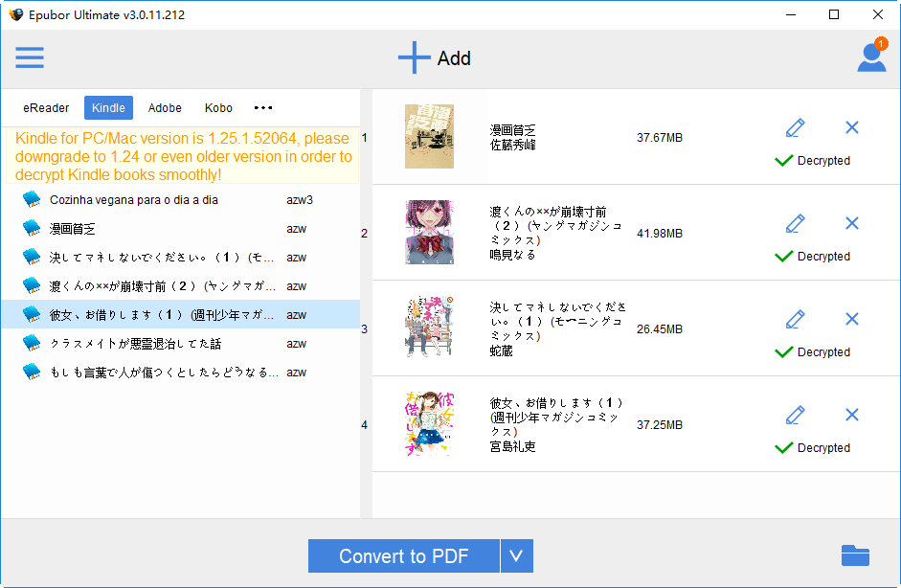Screen dimensions: 901x588
Task: Click the edit icon on 渡くんの×× entry
Action: pyautogui.click(x=795, y=223)
